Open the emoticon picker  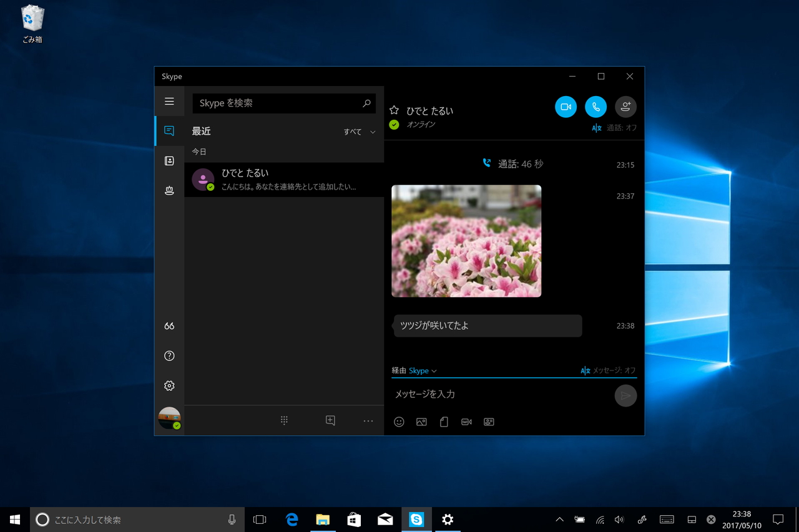[x=399, y=422]
